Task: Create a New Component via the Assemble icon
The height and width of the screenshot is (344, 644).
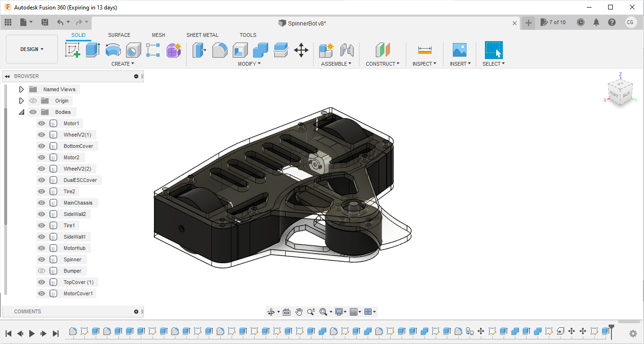Action: [x=325, y=50]
